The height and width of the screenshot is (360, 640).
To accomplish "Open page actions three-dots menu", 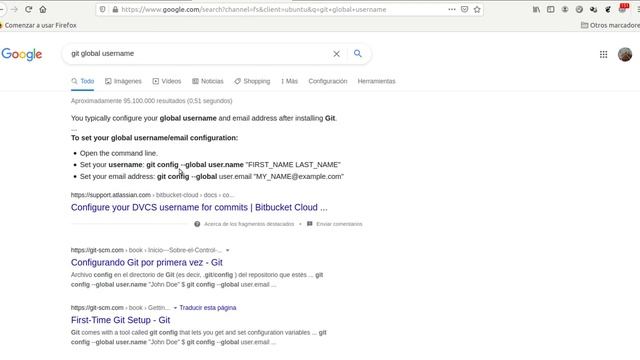I will tap(452, 9).
